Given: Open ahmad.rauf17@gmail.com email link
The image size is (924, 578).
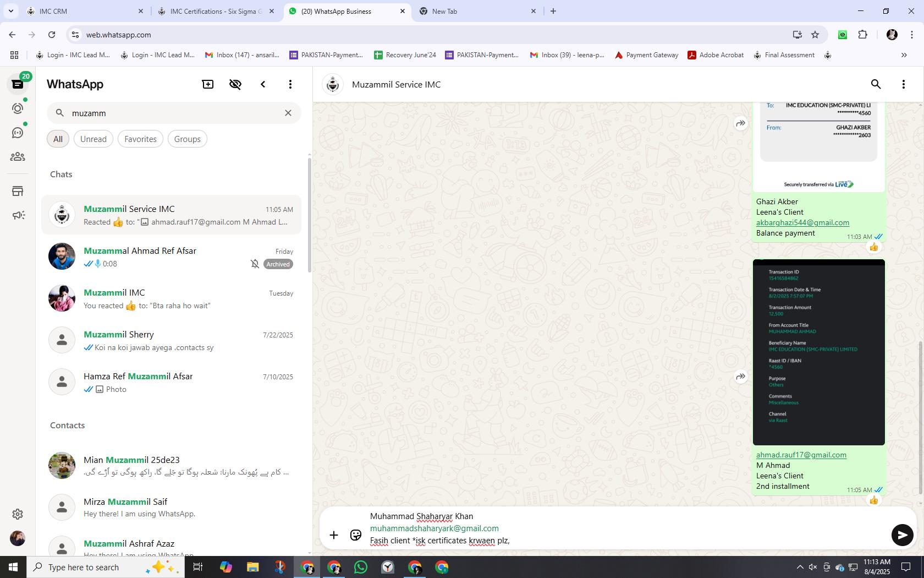Looking at the screenshot, I should tap(801, 455).
